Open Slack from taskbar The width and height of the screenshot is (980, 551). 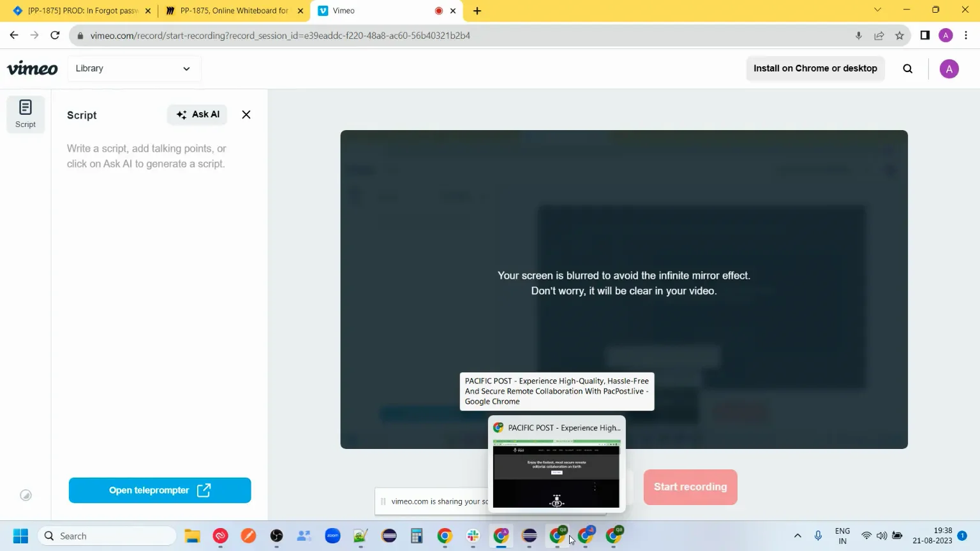(x=473, y=536)
